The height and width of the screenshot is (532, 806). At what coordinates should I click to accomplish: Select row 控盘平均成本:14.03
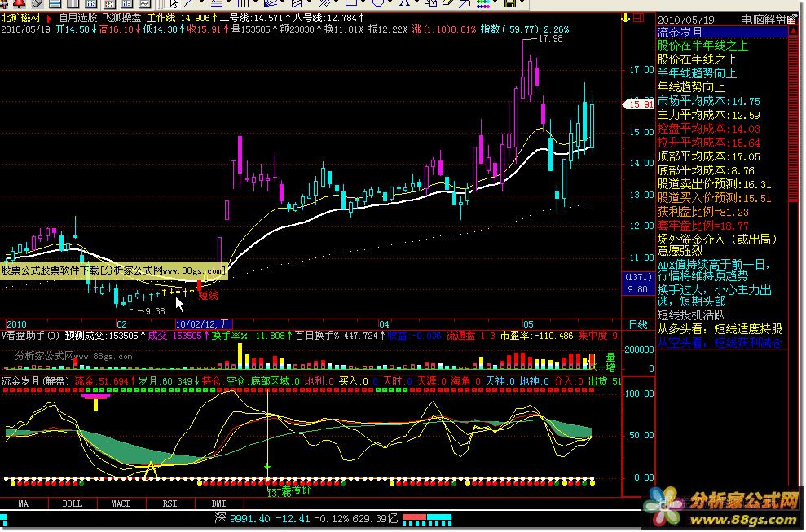coord(708,129)
